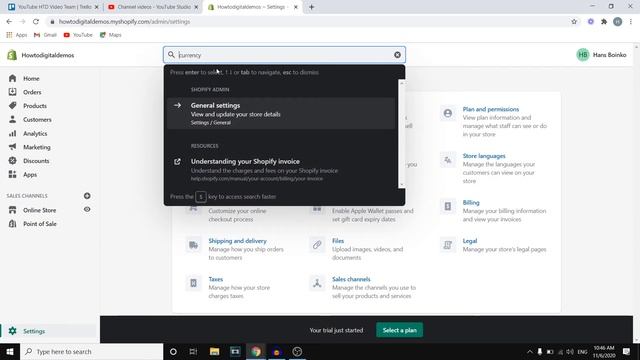Add a sales channel with plus icon

87,196
